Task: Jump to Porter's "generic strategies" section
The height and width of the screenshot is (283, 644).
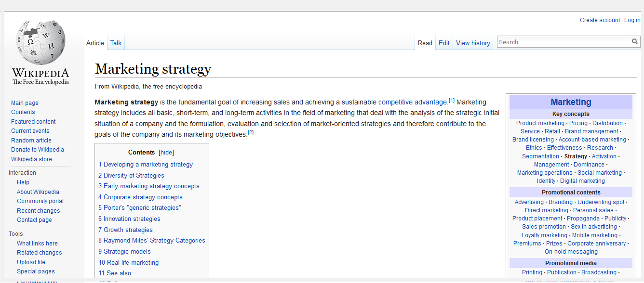Action: point(140,208)
